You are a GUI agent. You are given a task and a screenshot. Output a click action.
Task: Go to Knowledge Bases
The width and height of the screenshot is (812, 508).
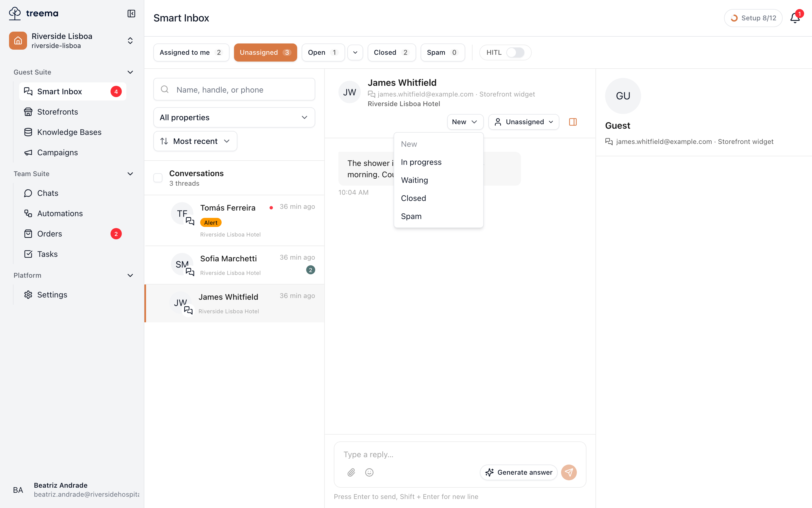tap(72, 132)
